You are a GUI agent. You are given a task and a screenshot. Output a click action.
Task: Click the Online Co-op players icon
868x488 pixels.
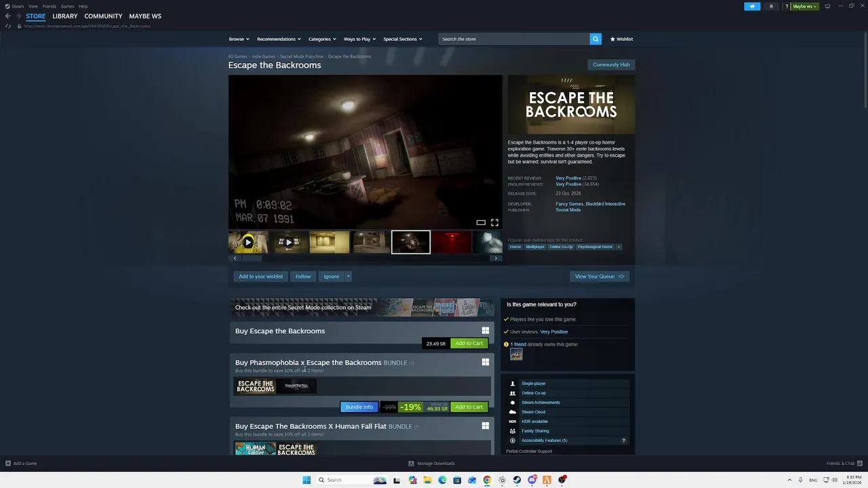tap(513, 393)
